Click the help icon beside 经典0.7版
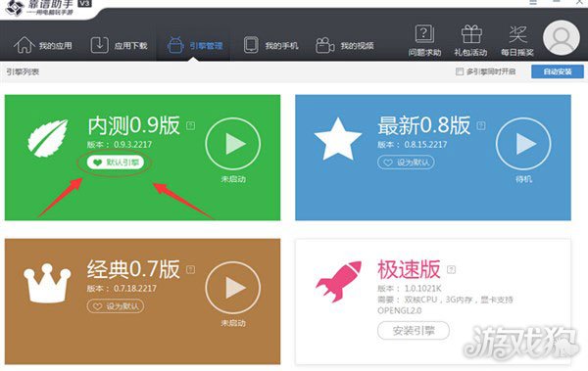 click(190, 269)
